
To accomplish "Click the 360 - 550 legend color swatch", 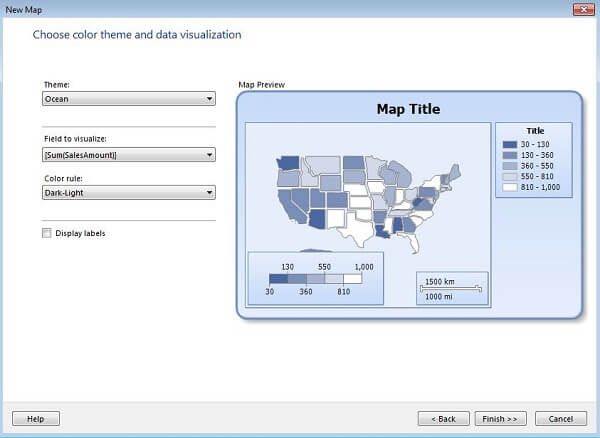I will [x=509, y=166].
